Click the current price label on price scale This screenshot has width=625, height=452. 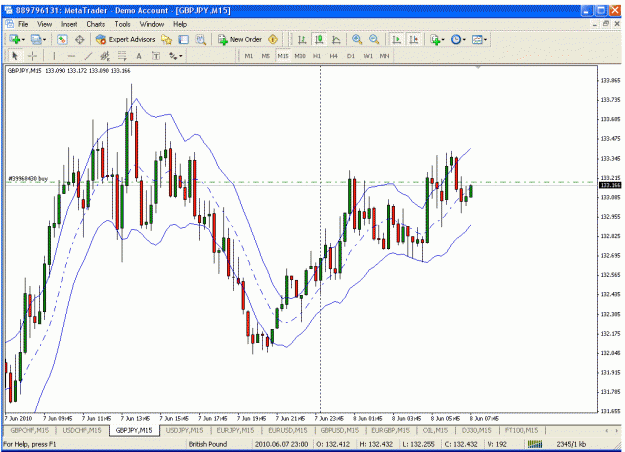pos(609,185)
